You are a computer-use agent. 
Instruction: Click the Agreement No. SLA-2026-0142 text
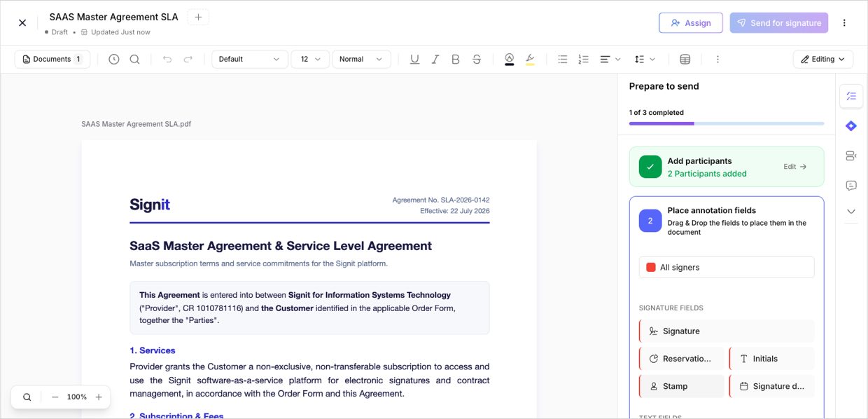tap(441, 200)
